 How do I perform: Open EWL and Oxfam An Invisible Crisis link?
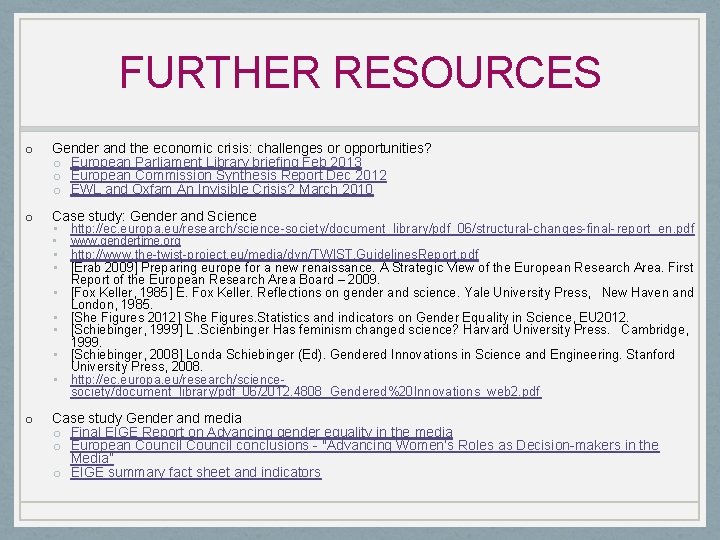(222, 189)
